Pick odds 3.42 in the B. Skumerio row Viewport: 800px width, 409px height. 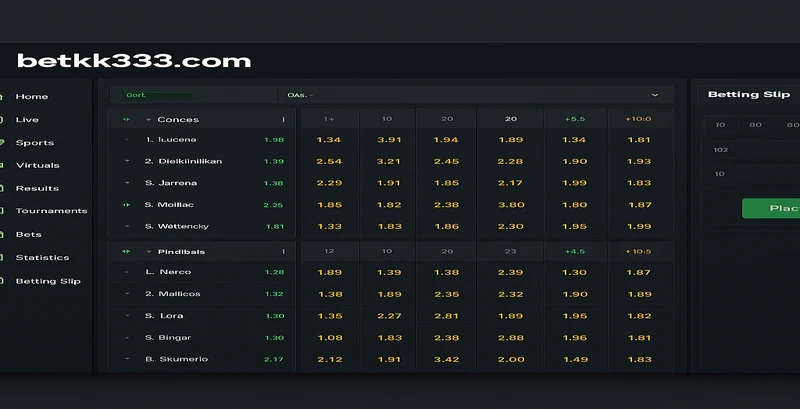447,359
